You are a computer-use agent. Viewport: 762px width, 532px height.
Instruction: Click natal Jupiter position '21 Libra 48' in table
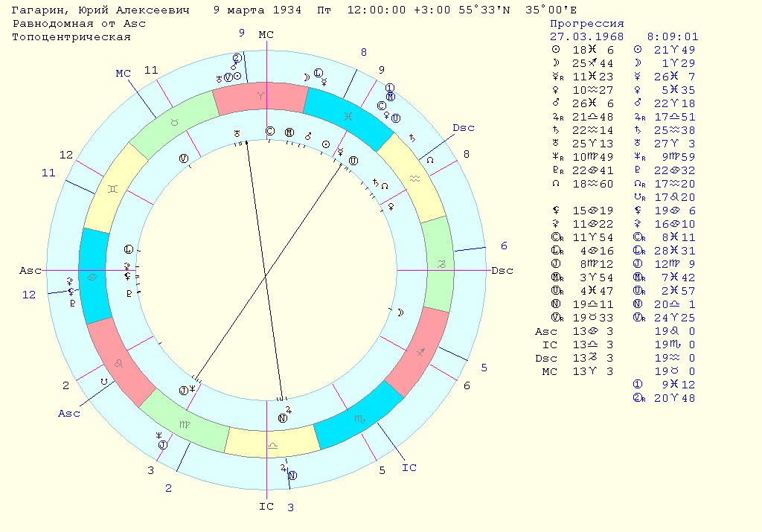(x=593, y=117)
